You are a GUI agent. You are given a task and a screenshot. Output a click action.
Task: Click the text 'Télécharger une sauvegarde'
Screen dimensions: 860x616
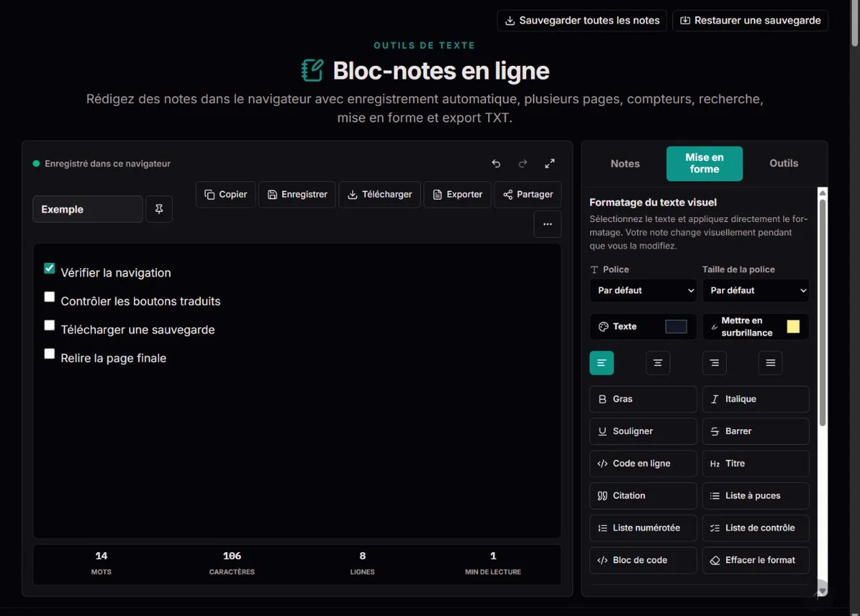coord(138,330)
